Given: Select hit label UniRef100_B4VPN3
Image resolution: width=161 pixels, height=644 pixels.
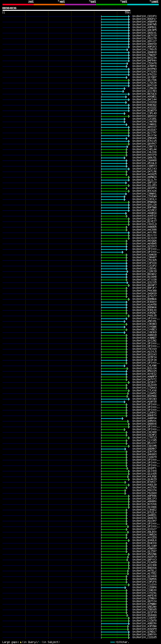Looking at the screenshot, I should point(144,69).
